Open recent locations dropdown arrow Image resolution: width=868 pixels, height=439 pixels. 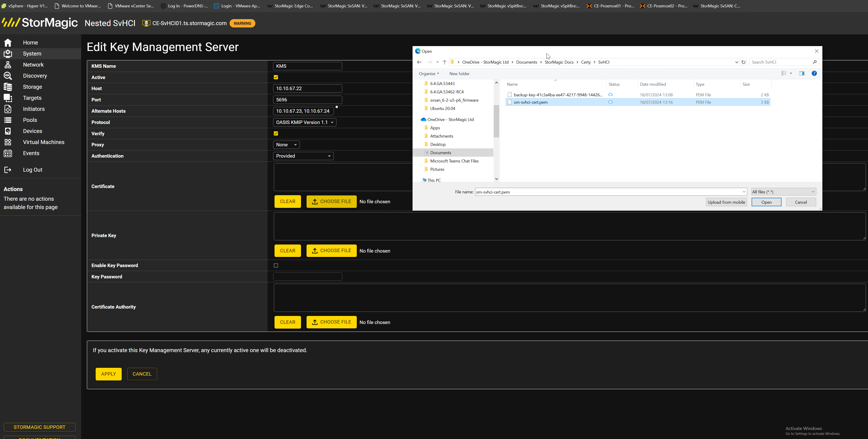pos(437,62)
